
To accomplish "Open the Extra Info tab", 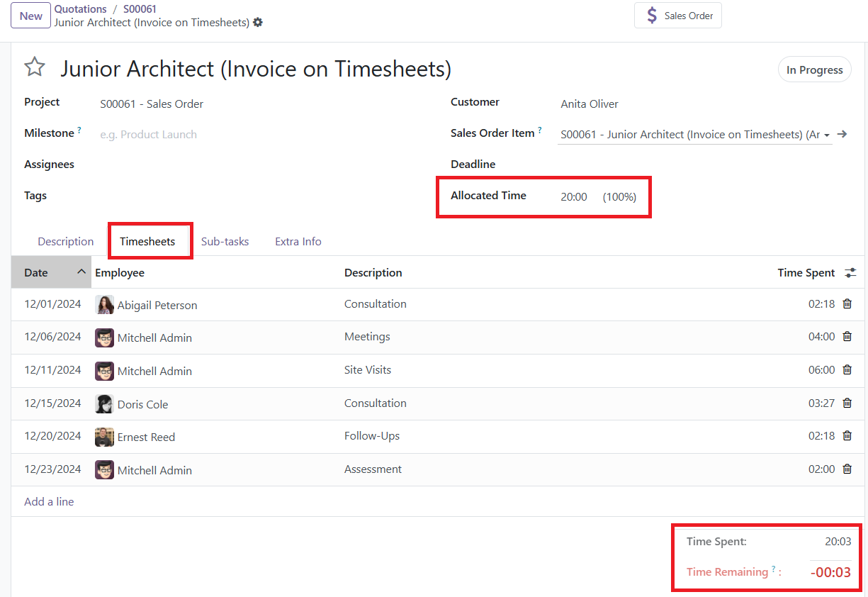I will [x=298, y=242].
